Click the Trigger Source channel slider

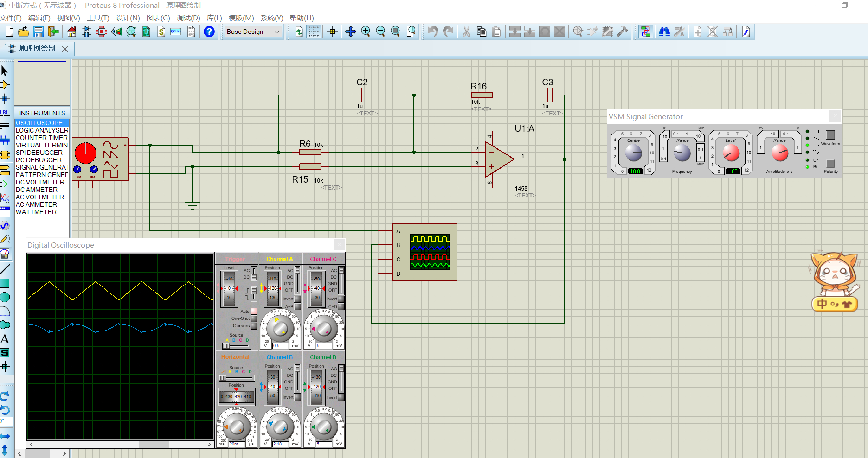(237, 346)
